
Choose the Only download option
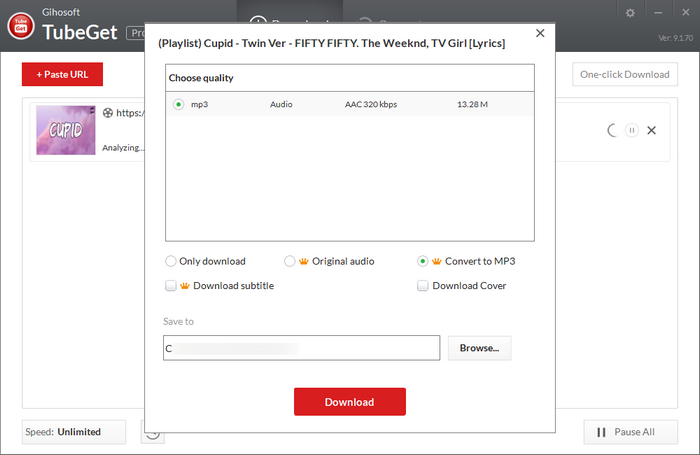[171, 261]
